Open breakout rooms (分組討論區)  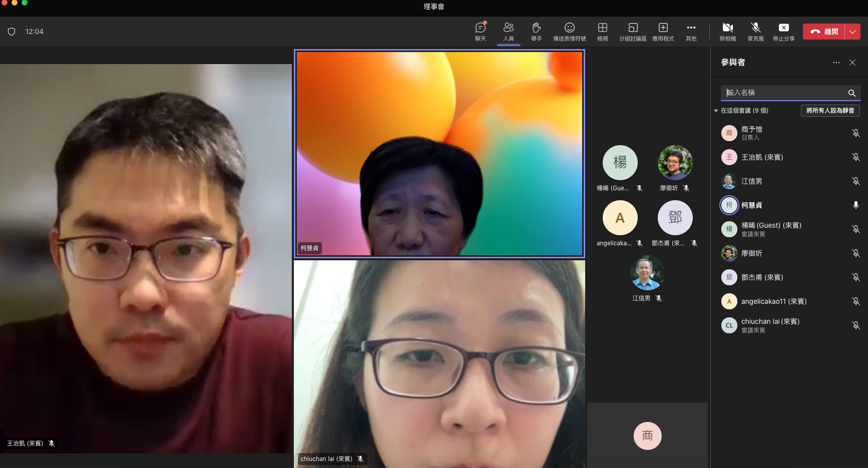pos(633,32)
